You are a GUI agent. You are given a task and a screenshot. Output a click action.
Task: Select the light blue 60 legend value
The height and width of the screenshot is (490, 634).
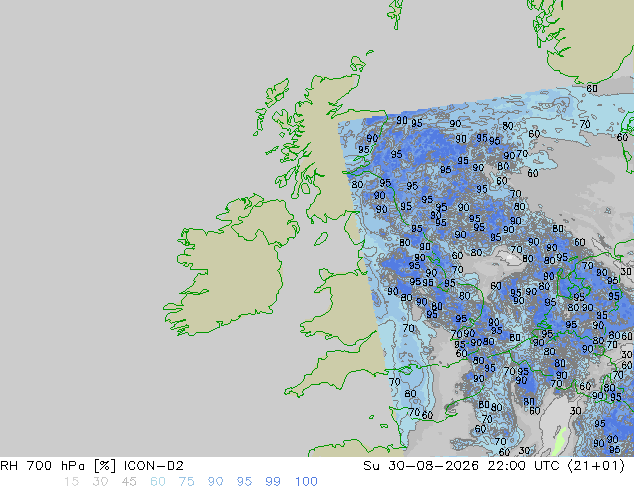pos(158,482)
